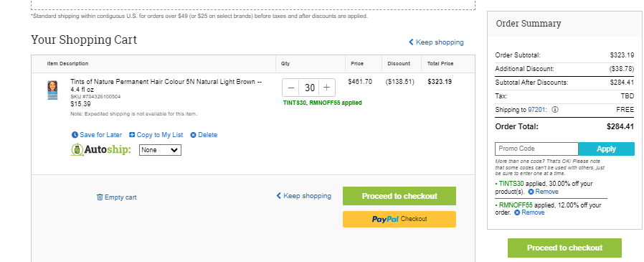Image resolution: width=644 pixels, height=262 pixels.
Task: Apply the promo code
Action: 606,149
